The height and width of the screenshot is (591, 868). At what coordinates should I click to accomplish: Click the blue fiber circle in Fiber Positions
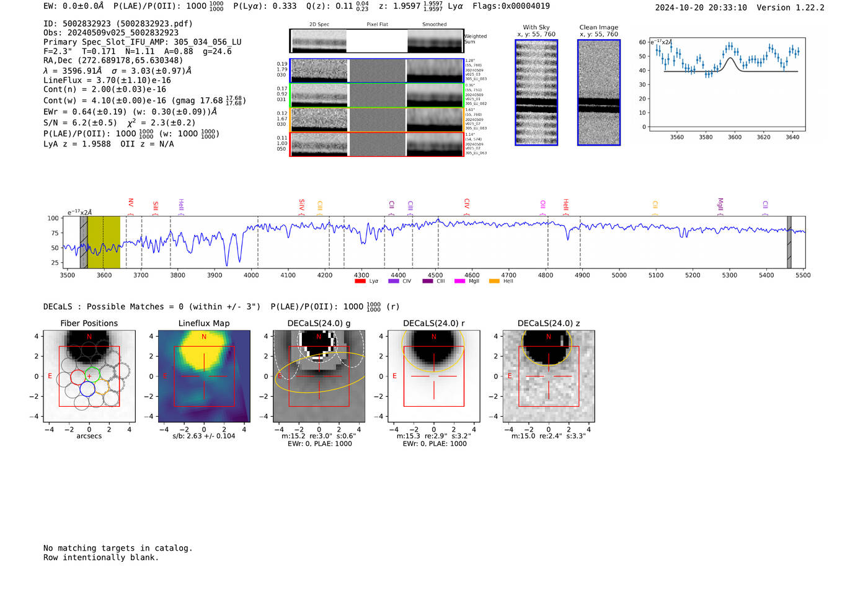point(87,389)
